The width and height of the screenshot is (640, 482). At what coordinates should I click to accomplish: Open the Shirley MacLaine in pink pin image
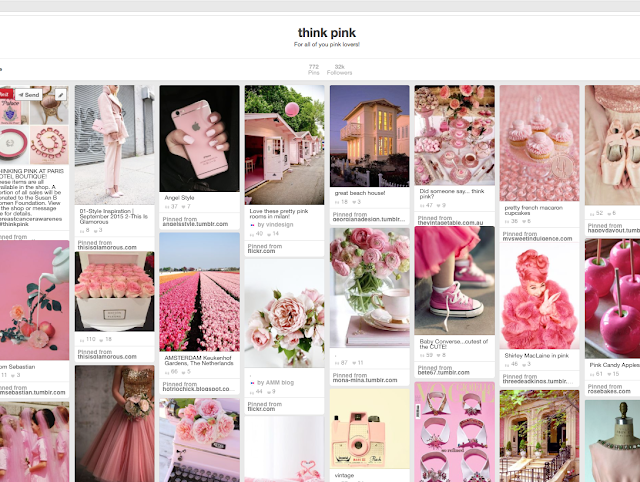point(539,296)
